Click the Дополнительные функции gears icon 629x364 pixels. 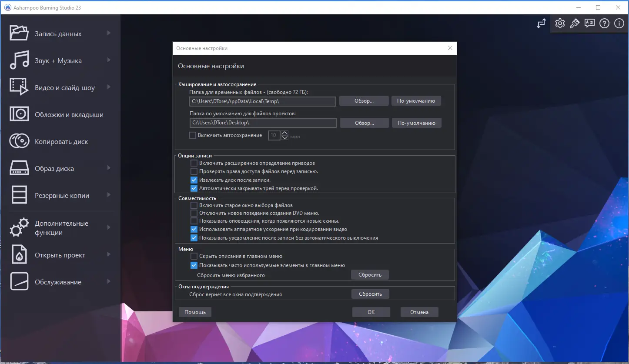[x=19, y=227]
